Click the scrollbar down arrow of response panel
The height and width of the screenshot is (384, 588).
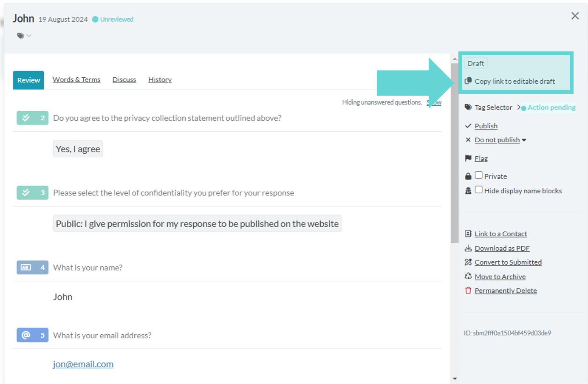click(x=455, y=378)
